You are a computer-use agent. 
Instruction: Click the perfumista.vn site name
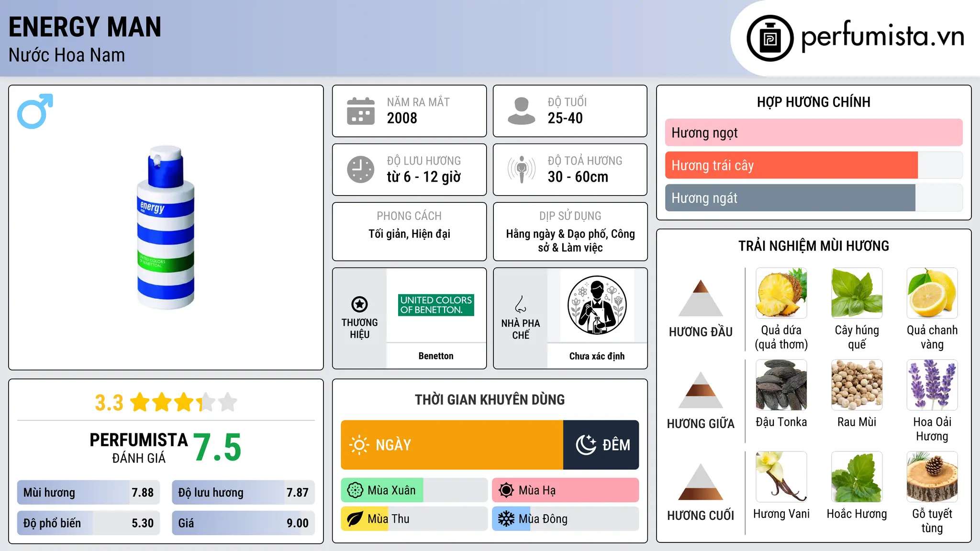pos(882,36)
